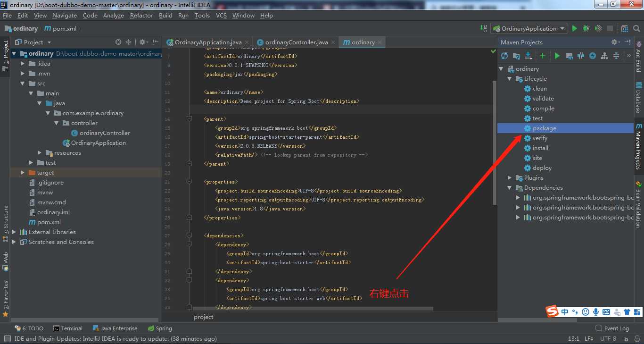The height and width of the screenshot is (344, 644).
Task: Click Generate Sources and Update Folders icon
Action: (x=517, y=56)
